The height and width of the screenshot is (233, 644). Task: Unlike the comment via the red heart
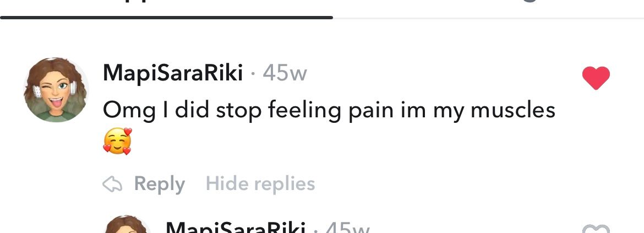(596, 78)
